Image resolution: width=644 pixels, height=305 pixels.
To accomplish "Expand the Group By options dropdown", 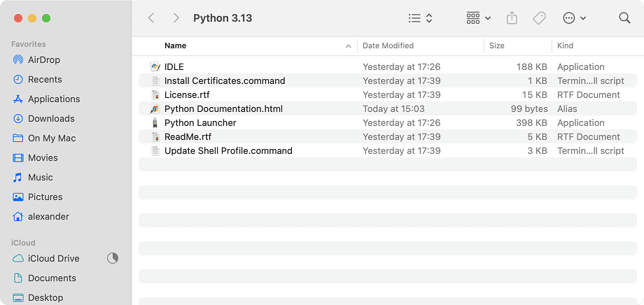I will [479, 18].
